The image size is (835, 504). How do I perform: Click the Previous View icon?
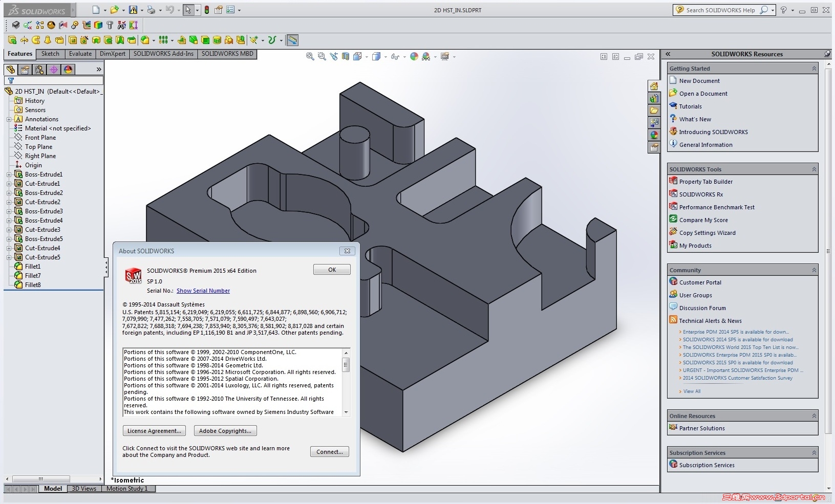click(334, 56)
